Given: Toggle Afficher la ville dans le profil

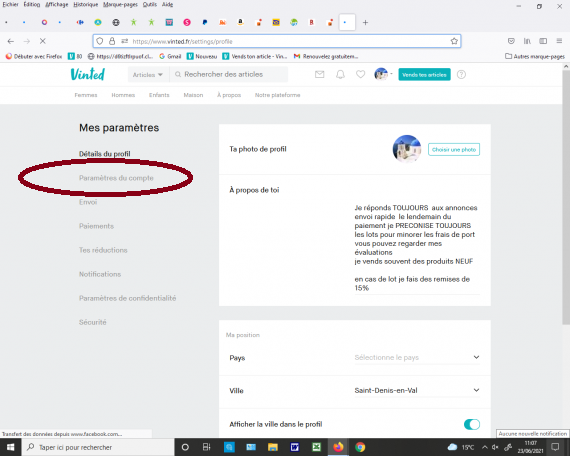Looking at the screenshot, I should pos(472,424).
